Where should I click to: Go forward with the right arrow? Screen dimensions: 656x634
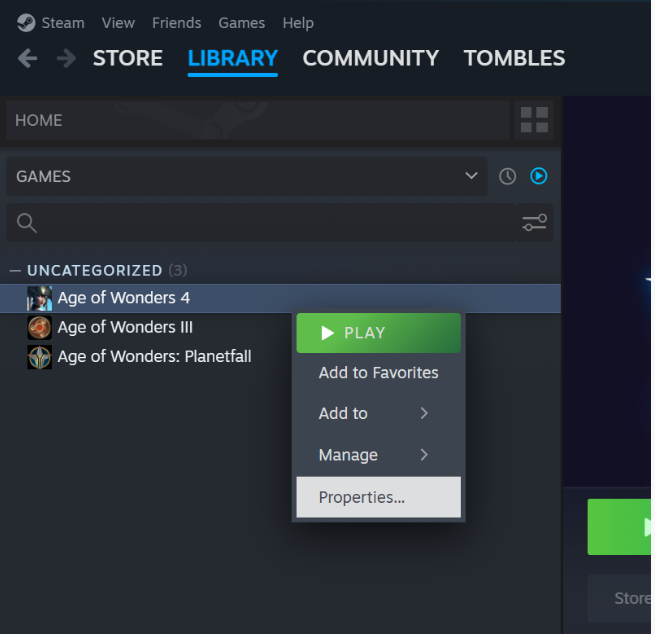[66, 58]
